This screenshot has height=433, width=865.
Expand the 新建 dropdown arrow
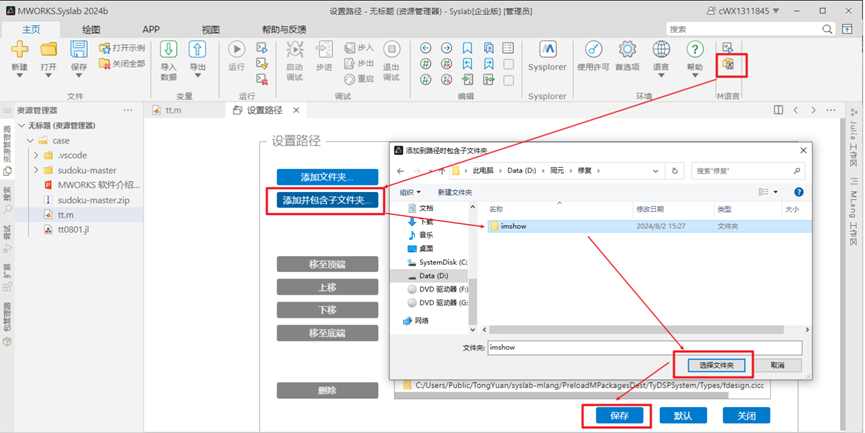click(19, 76)
